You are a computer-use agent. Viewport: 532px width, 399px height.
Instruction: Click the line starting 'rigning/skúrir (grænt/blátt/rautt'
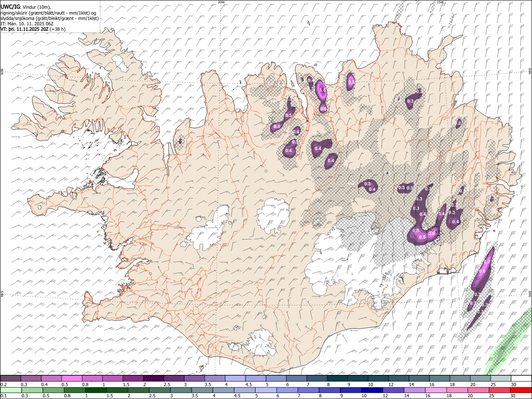(x=48, y=13)
